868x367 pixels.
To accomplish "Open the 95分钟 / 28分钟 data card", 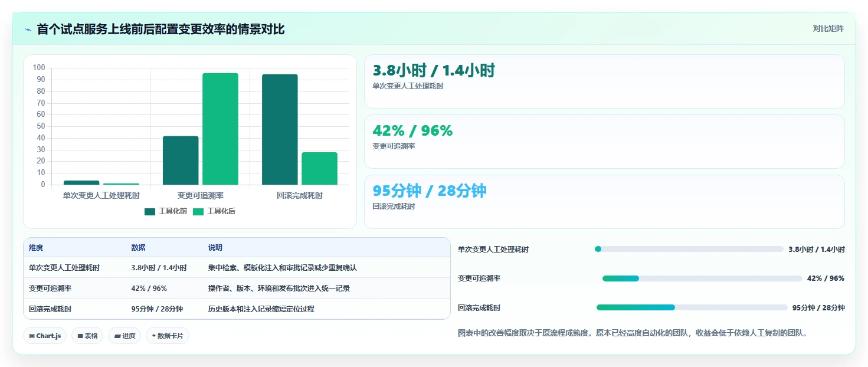I will [x=604, y=202].
